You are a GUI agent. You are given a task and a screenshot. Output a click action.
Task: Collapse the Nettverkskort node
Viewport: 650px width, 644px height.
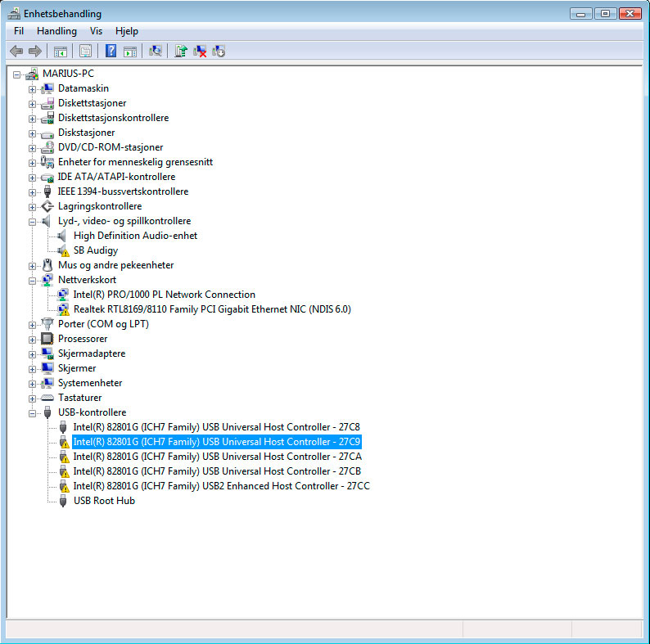tap(32, 281)
